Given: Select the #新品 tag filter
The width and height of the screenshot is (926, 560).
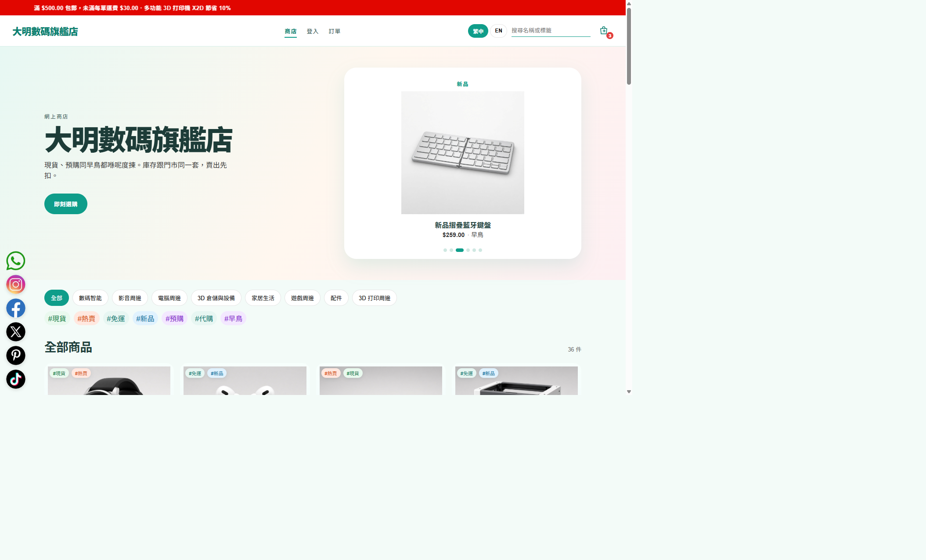Looking at the screenshot, I should point(145,319).
